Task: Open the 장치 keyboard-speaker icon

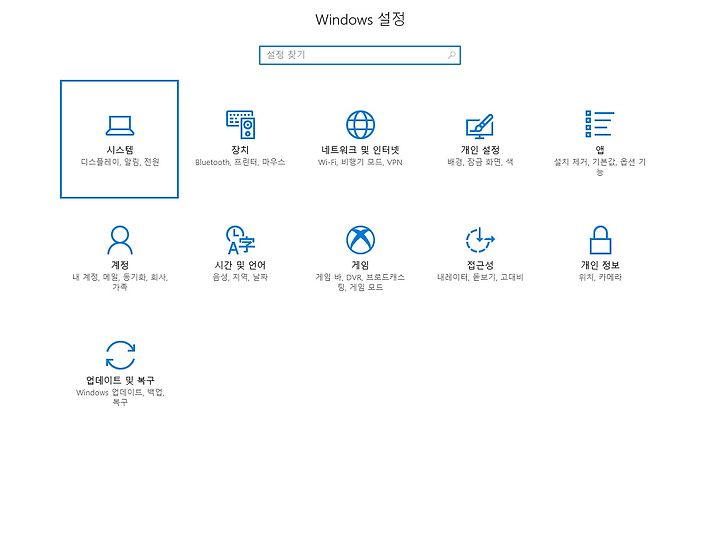Action: (240, 124)
